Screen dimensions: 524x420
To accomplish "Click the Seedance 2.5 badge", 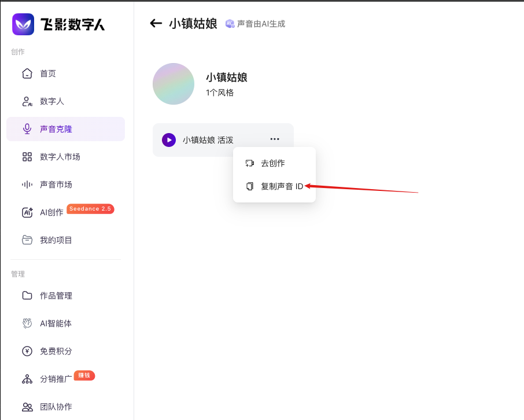I will coord(90,209).
